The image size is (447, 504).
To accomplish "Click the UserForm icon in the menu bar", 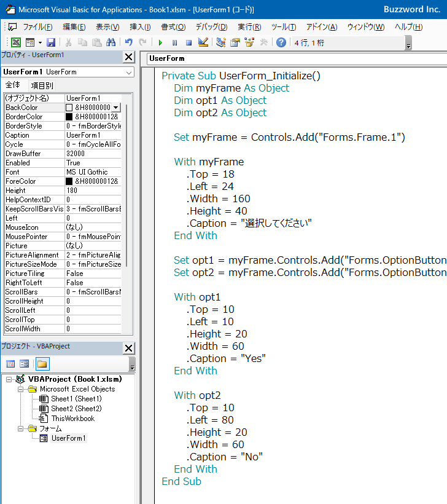I will [12, 27].
